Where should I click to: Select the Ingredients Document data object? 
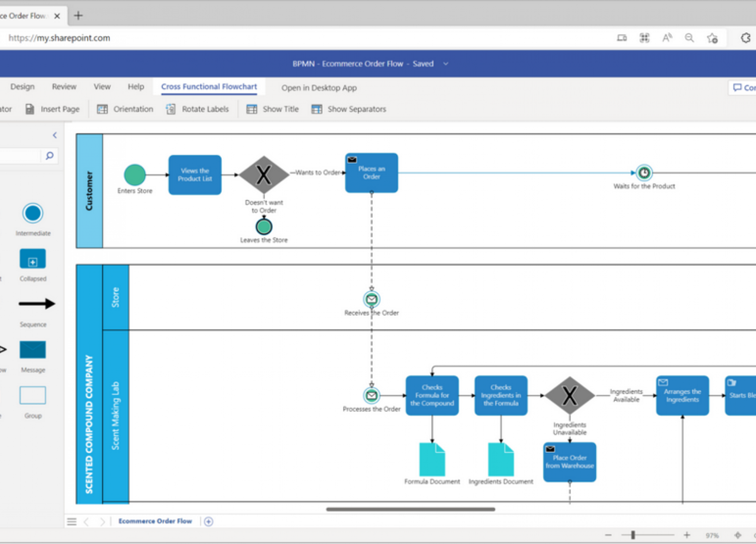tap(501, 459)
